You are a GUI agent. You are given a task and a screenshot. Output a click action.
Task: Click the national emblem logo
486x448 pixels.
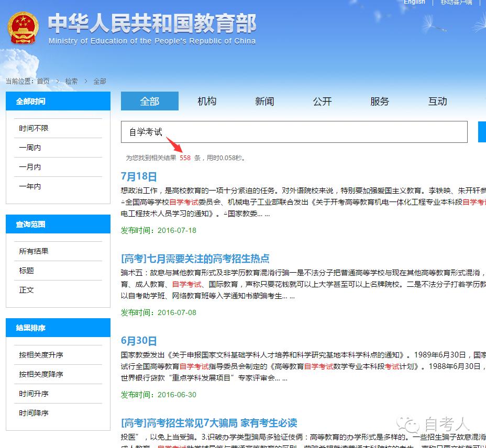(23, 28)
